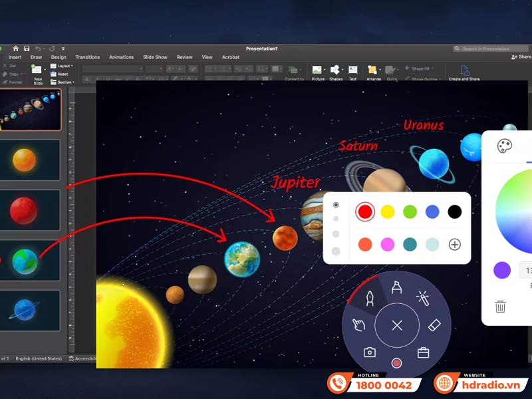Open the Transitions ribbon tab
This screenshot has height=399, width=532.
[87, 57]
